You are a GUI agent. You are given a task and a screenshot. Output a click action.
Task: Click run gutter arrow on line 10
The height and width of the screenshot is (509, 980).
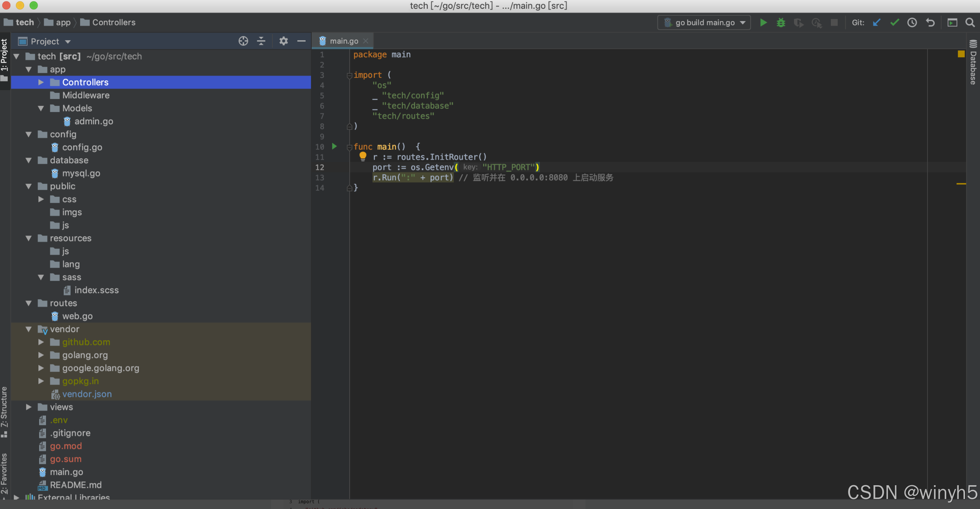(x=334, y=146)
